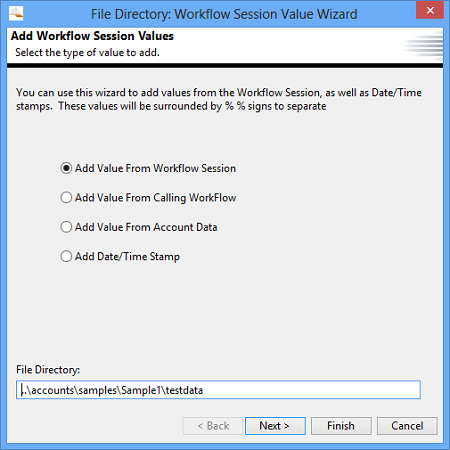This screenshot has height=450, width=450.
Task: Click the 'Select the type of value' subtitle
Action: (87, 53)
